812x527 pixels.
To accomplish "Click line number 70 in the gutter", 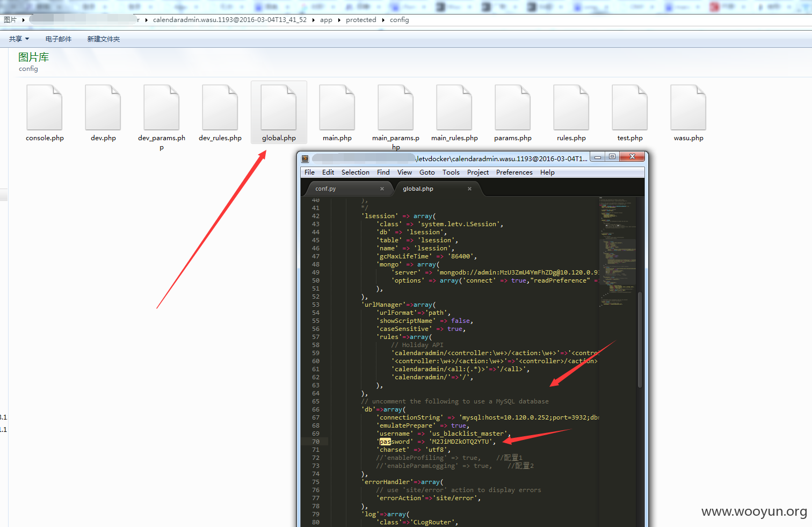I will [x=315, y=442].
